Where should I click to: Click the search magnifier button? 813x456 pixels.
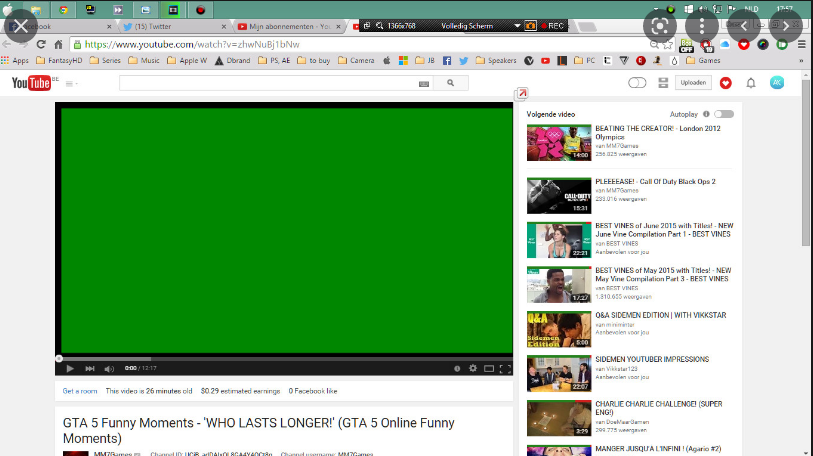pos(451,83)
